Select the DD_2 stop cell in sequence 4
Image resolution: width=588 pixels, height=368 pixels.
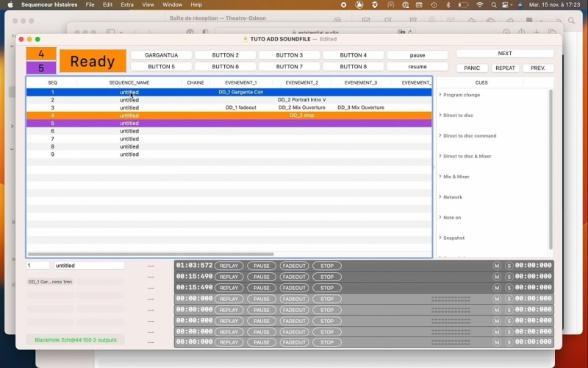(301, 116)
